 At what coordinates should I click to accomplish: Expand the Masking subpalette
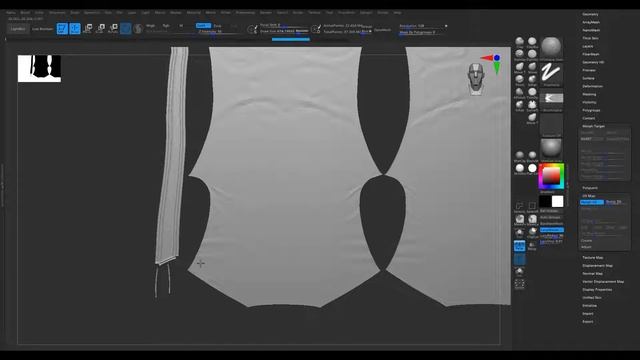click(x=589, y=94)
